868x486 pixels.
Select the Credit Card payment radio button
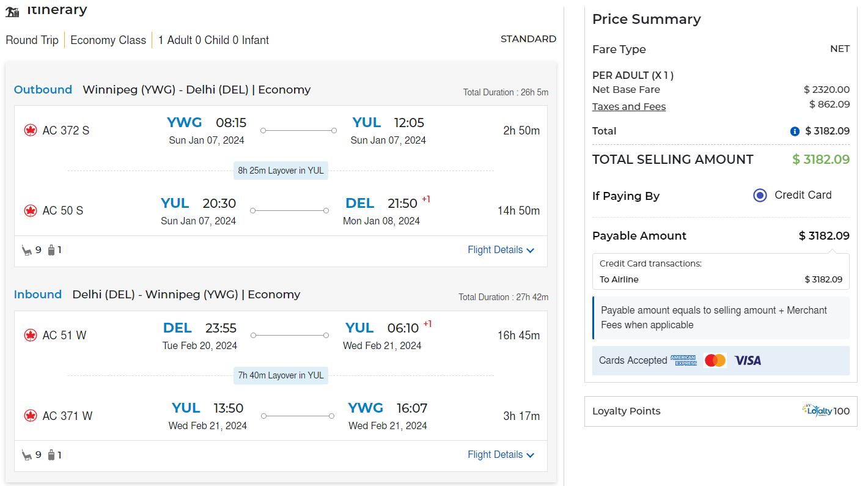pyautogui.click(x=760, y=196)
